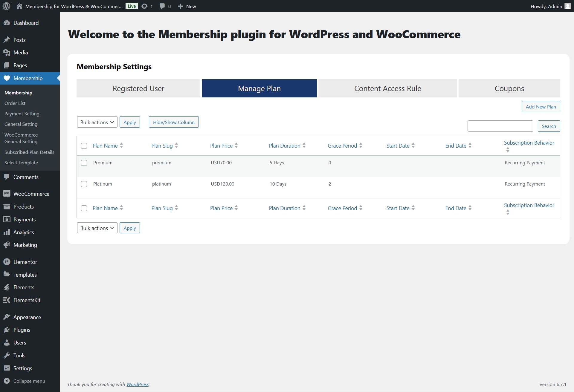The width and height of the screenshot is (574, 392).
Task: Toggle the select-all checkbox in table header
Action: click(84, 146)
